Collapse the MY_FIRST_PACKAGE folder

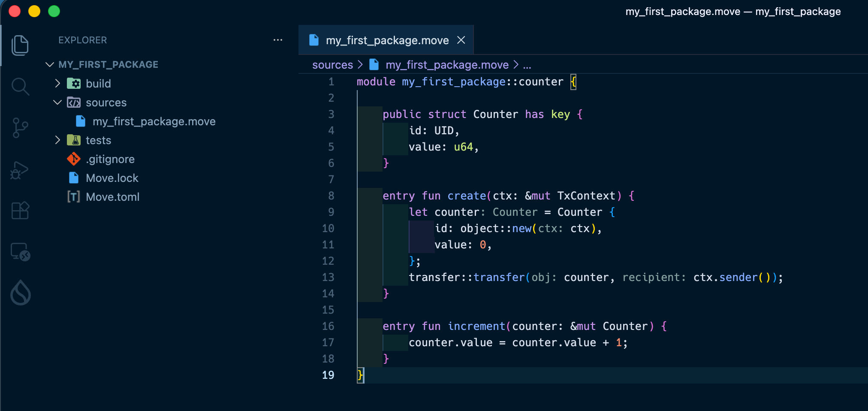(50, 64)
